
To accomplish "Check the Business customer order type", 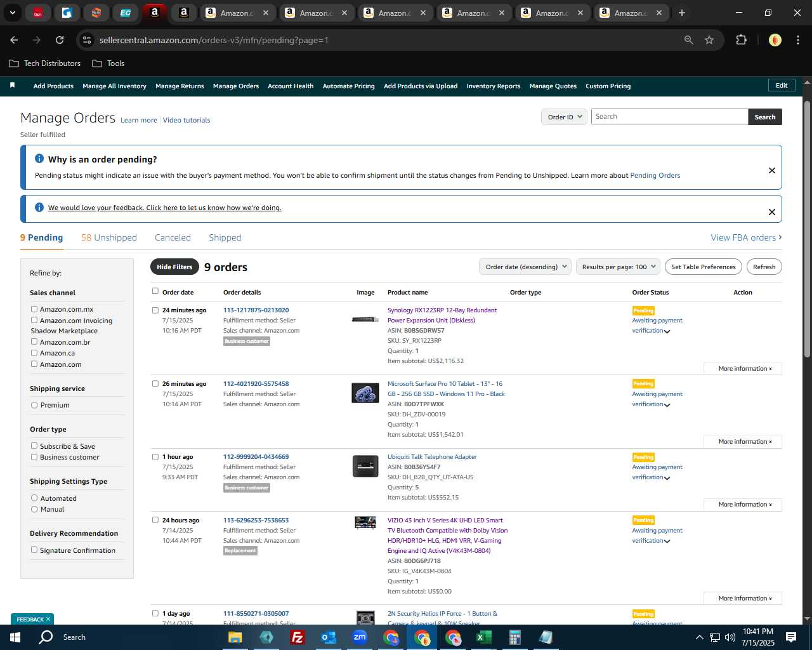I will [x=34, y=456].
